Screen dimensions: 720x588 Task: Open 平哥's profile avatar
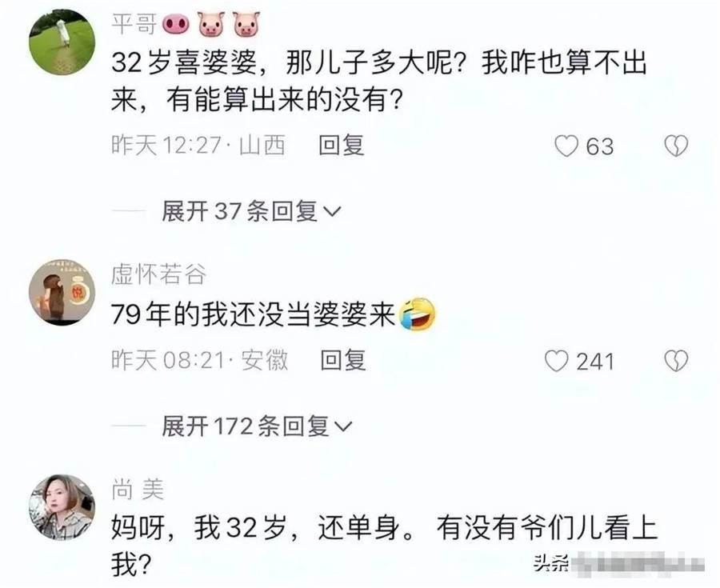click(62, 42)
